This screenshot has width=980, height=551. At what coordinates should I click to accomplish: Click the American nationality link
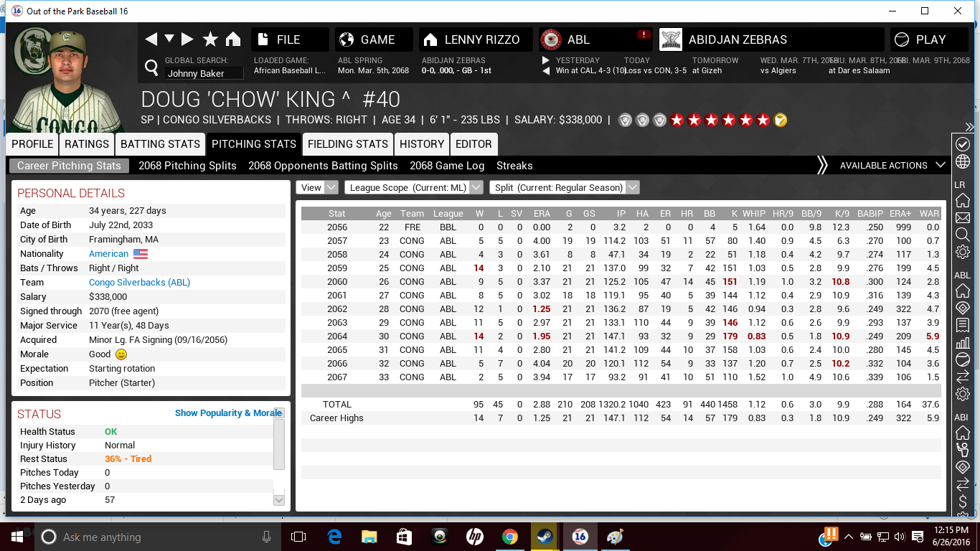coord(109,254)
